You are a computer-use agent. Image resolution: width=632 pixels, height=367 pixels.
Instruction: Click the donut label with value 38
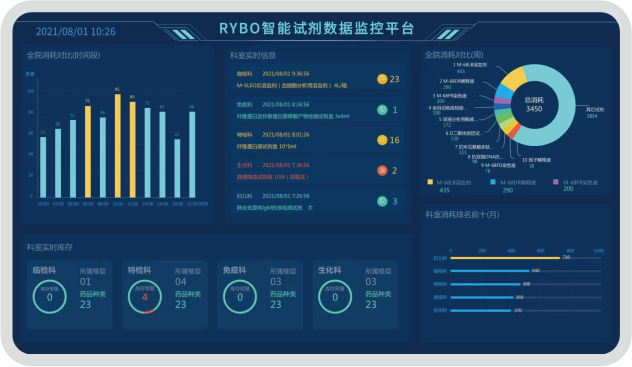tap(536, 163)
